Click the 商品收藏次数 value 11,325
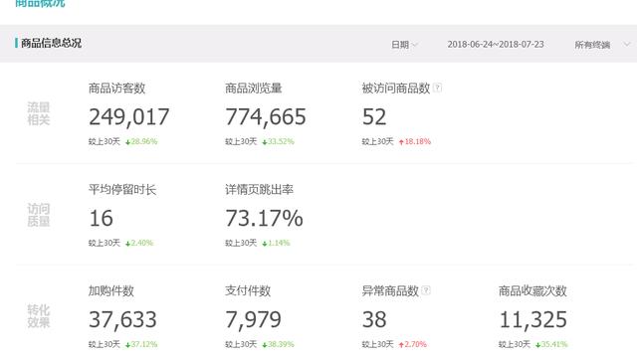Image resolution: width=637 pixels, height=364 pixels. click(x=533, y=320)
